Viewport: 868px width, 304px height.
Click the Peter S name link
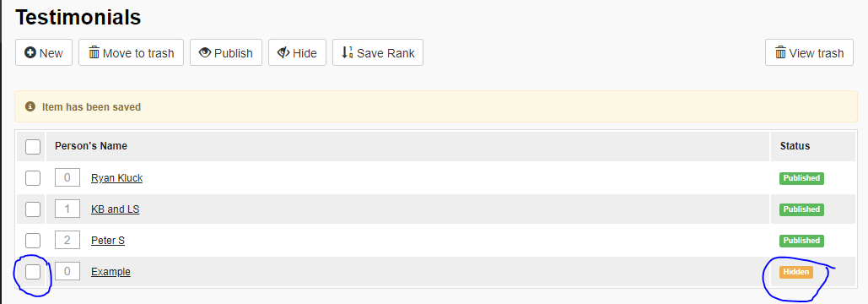click(x=108, y=241)
